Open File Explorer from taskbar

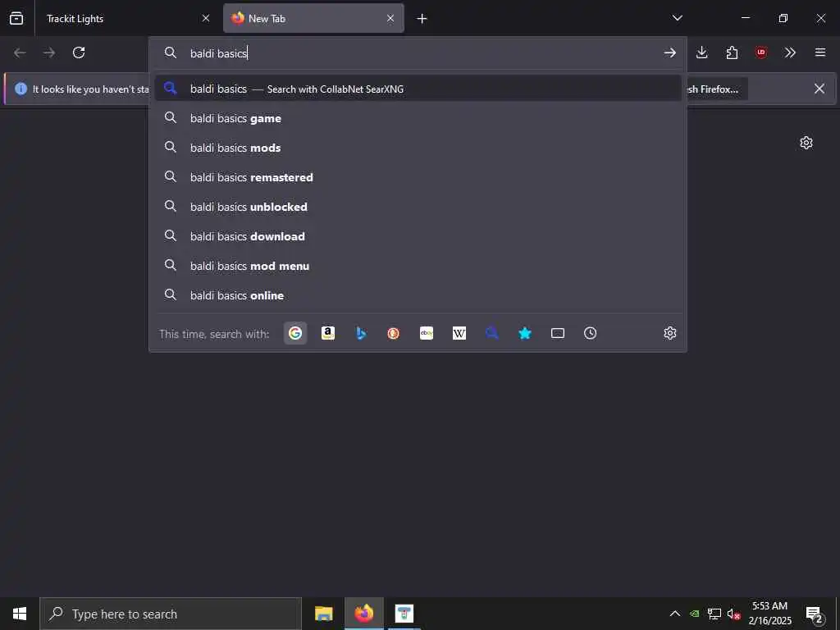click(323, 614)
